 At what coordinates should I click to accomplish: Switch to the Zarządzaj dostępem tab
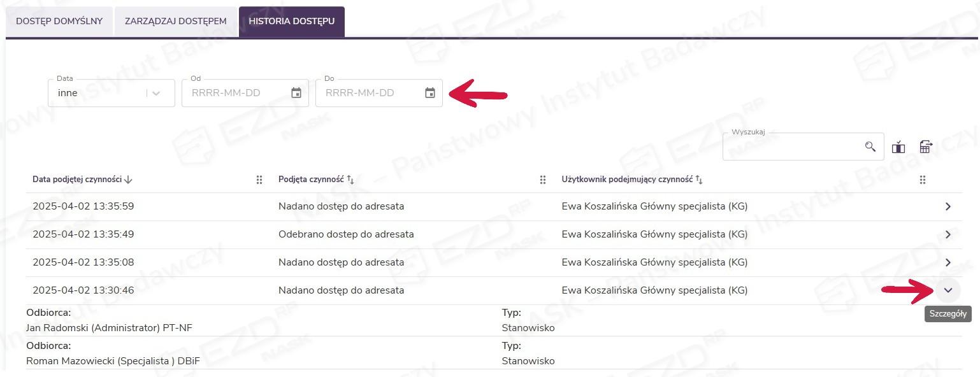pos(176,22)
